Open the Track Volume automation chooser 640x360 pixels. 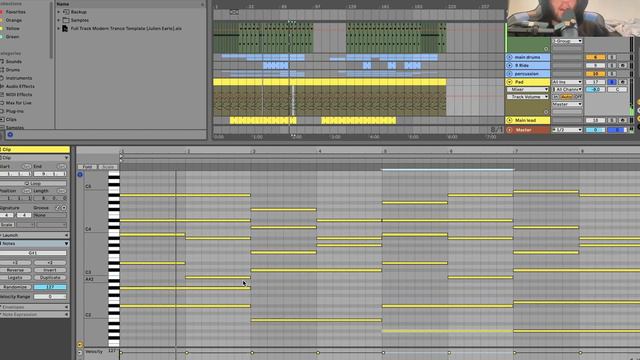pyautogui.click(x=528, y=97)
